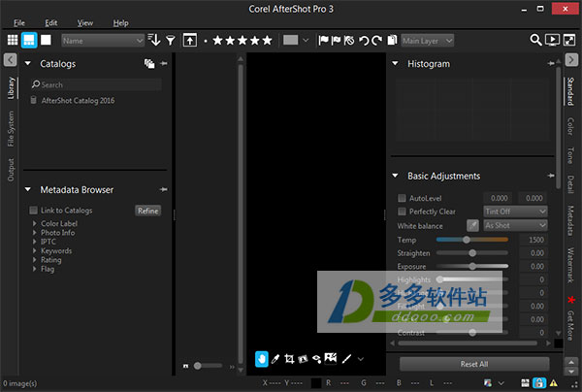Toggle the Perfectly Clear checkbox
Screen dimensions: 582x392
[403, 212]
